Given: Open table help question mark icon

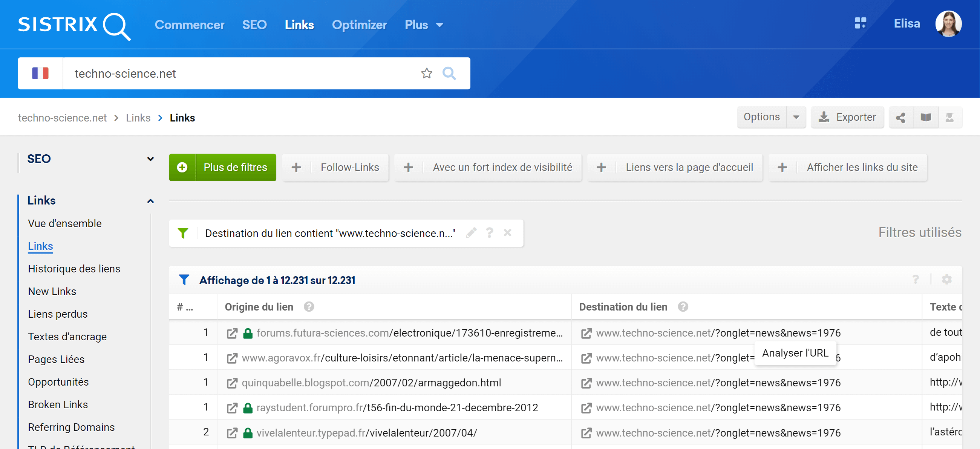Looking at the screenshot, I should (916, 279).
